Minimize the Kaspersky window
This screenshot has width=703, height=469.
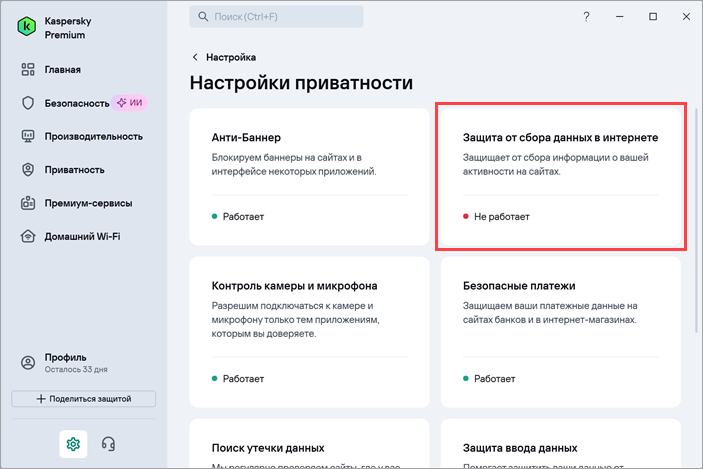pos(620,17)
